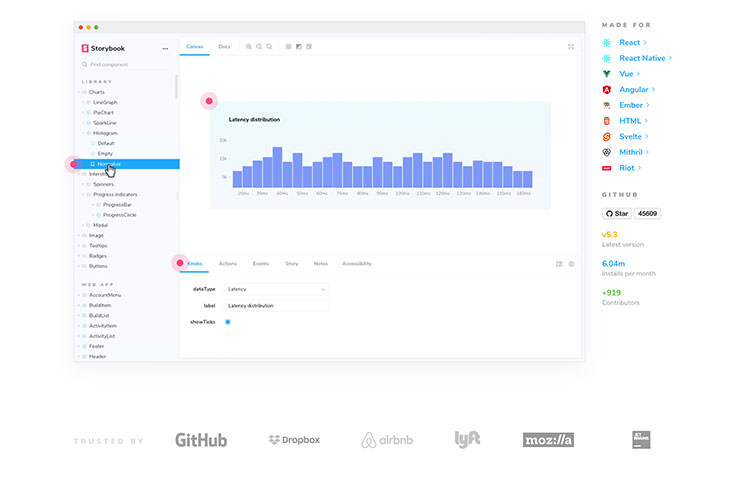Select the ActivityList component

[102, 336]
